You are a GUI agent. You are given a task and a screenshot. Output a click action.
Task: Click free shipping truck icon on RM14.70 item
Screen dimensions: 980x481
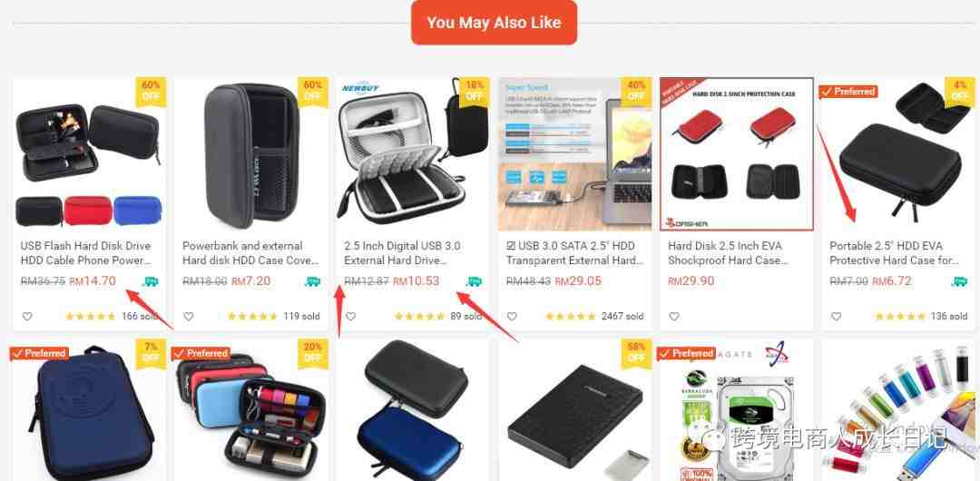(x=150, y=281)
